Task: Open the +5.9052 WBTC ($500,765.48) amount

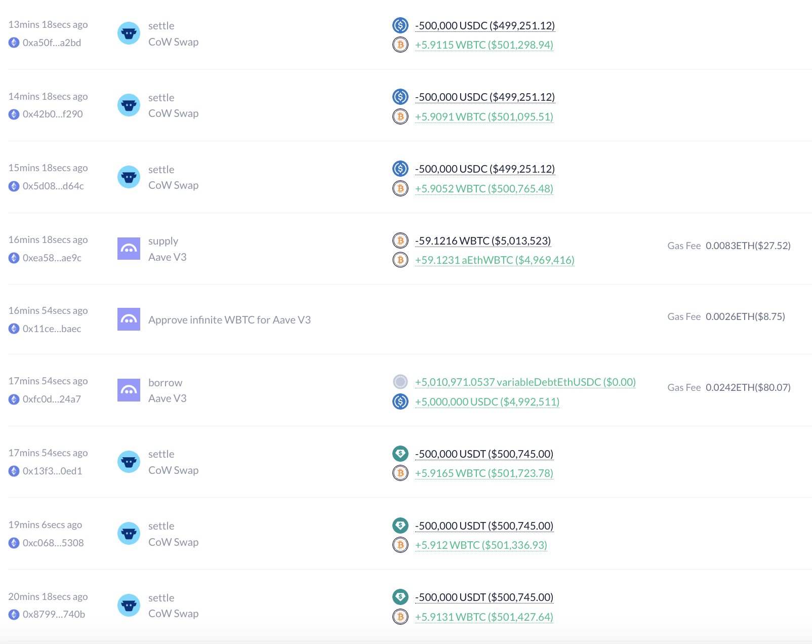Action: pyautogui.click(x=484, y=189)
